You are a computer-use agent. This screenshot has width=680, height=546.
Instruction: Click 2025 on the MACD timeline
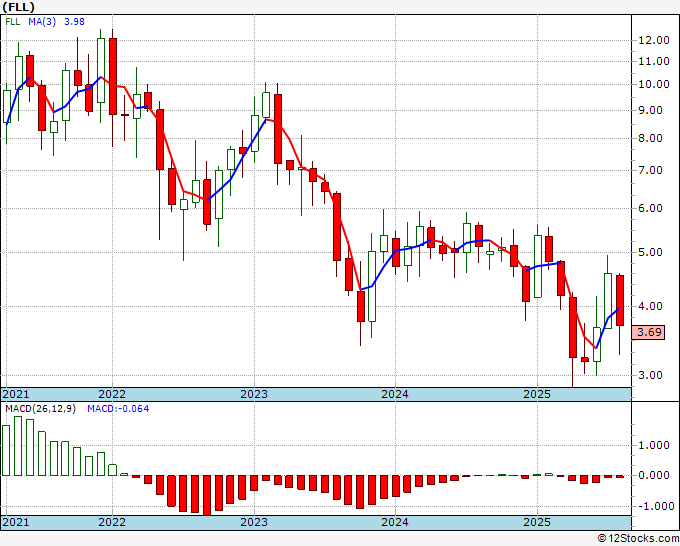pos(537,522)
